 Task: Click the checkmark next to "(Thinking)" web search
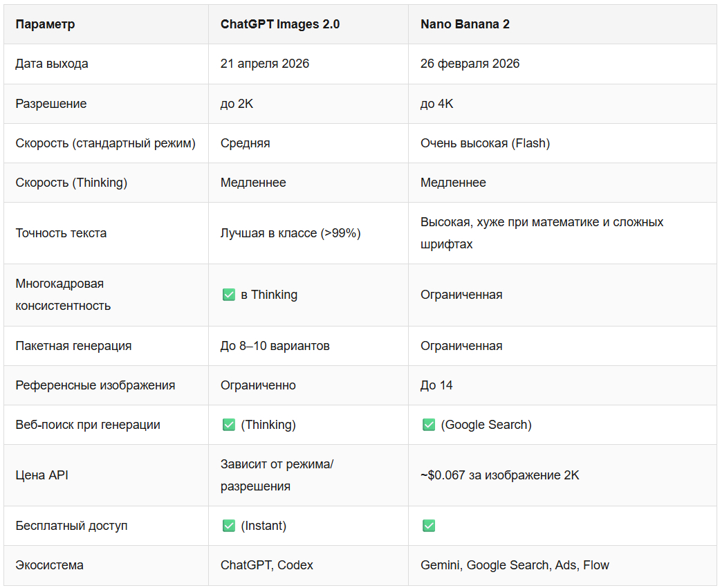click(229, 425)
